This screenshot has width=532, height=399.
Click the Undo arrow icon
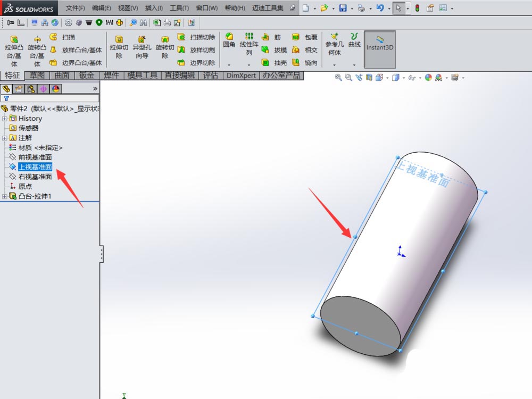[380, 8]
